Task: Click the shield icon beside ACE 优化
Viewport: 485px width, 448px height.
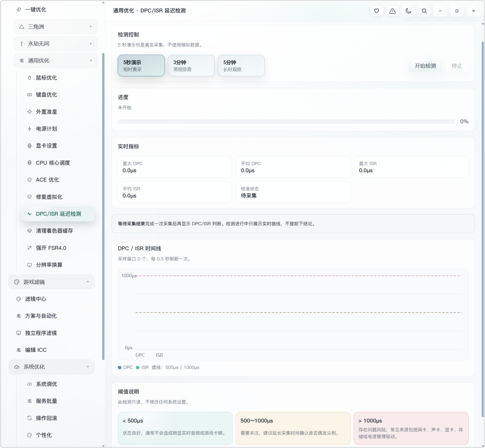Action: [30, 180]
